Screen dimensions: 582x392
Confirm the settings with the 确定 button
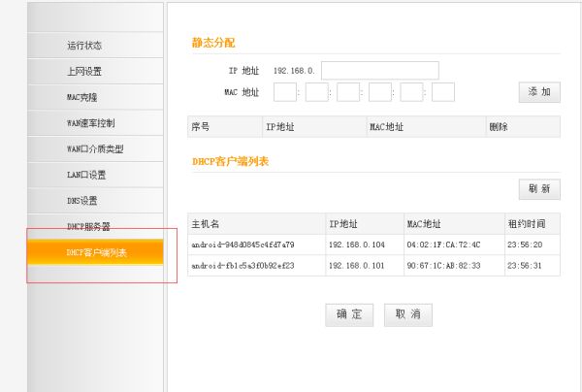[x=349, y=314]
